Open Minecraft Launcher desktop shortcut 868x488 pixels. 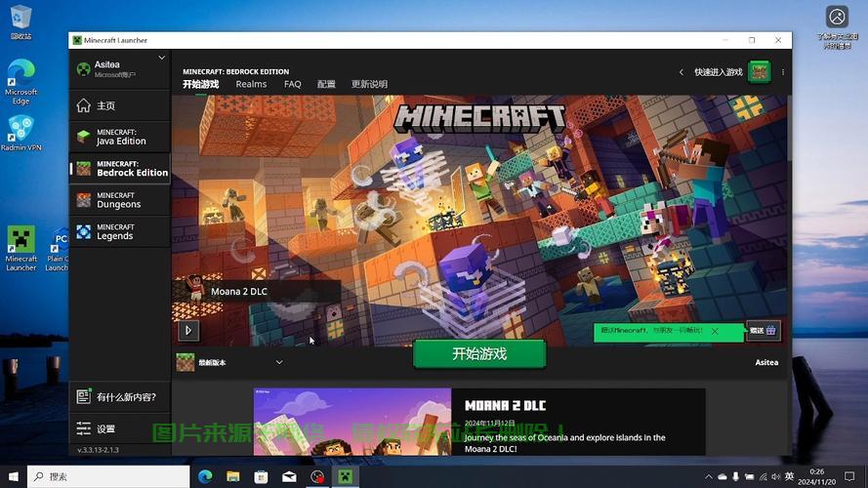(x=21, y=249)
